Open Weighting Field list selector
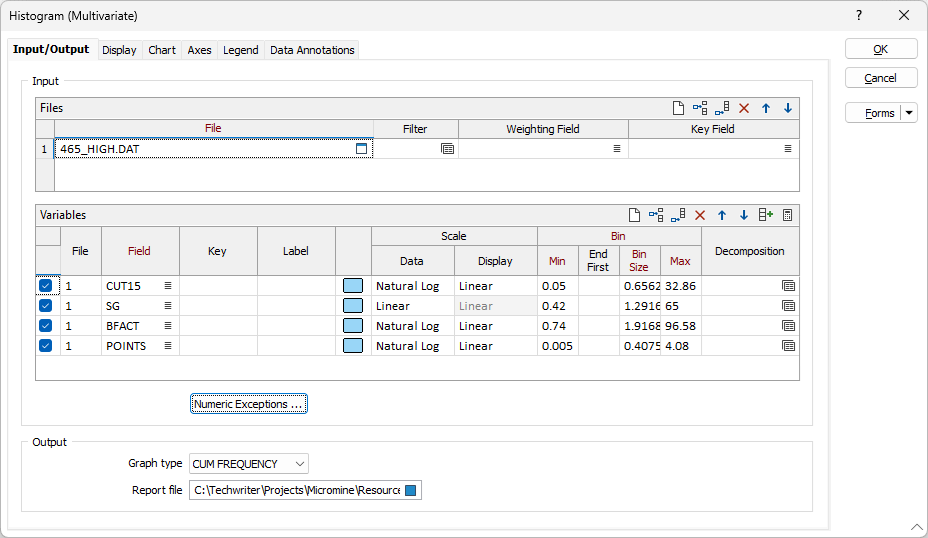This screenshot has width=928, height=538. 617,149
